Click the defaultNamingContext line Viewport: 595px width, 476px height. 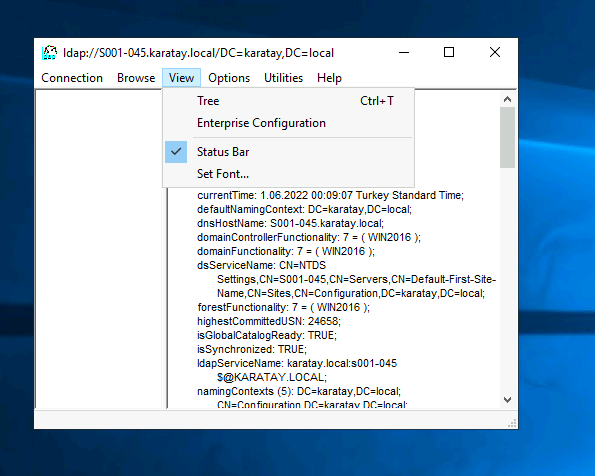pyautogui.click(x=304, y=209)
